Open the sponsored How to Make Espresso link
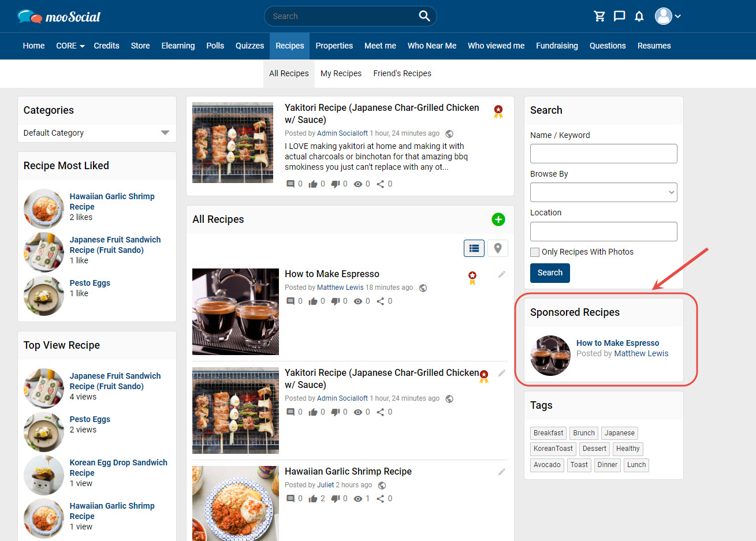The image size is (756, 541). (618, 343)
